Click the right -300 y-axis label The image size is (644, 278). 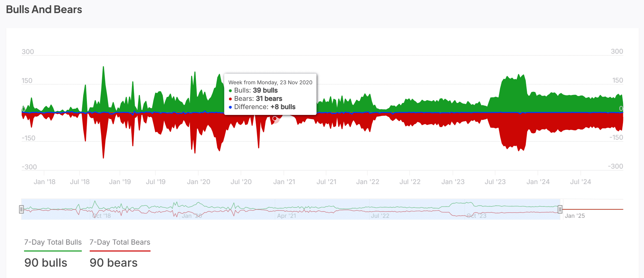pos(615,167)
